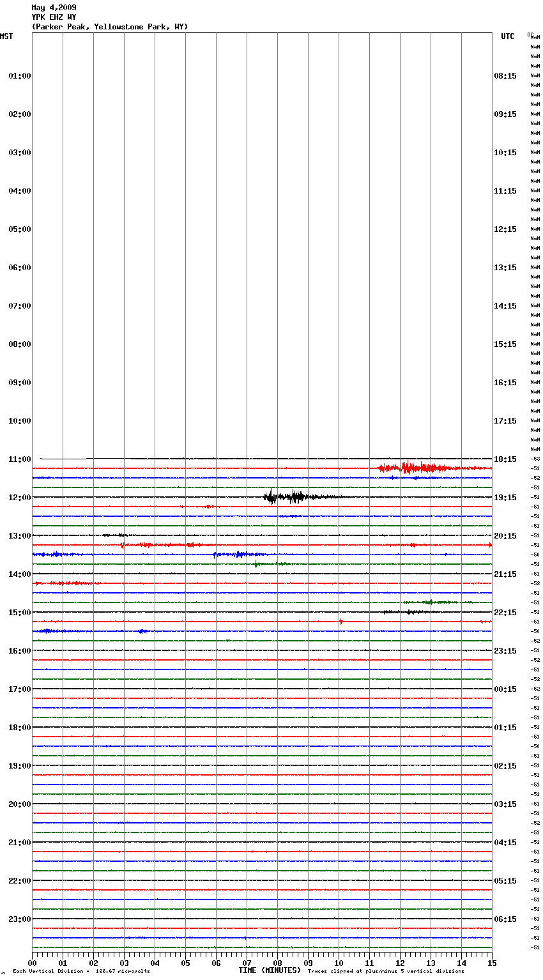Screen dimensions: 543x980
Task: Click the '(Parker Peak, Yellowstone Park, WY)' title
Action: coord(110,27)
